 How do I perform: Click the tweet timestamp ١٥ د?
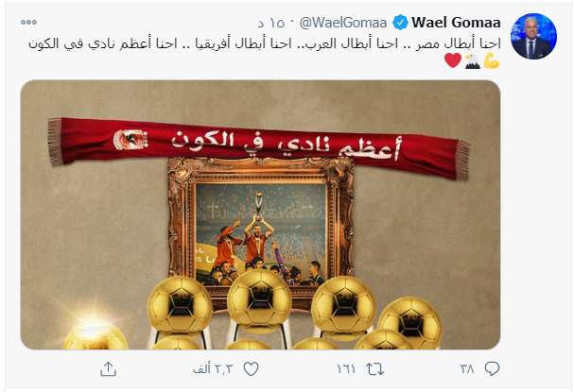[x=270, y=23]
